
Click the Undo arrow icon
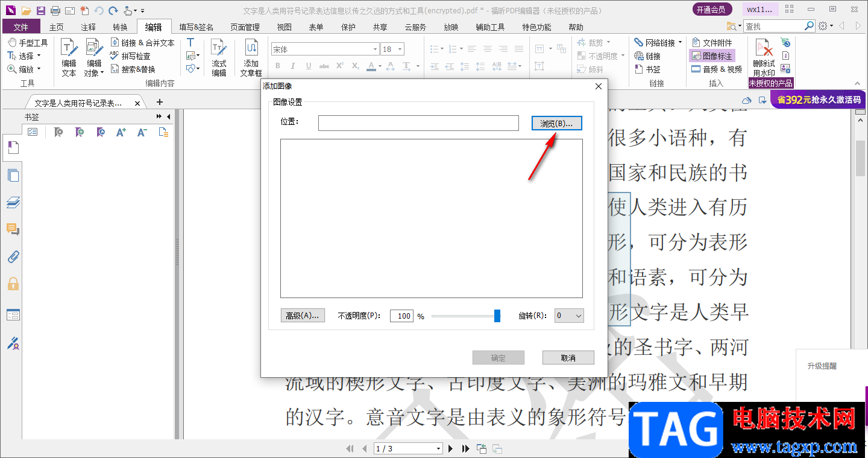(x=99, y=10)
